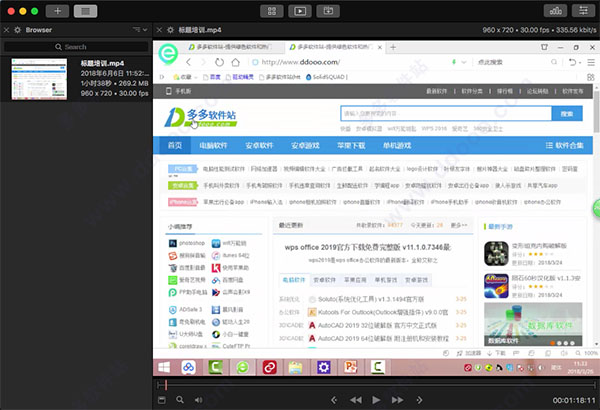Open Browser panel gear settings
Screen dimensions: 600x410
(x=17, y=30)
